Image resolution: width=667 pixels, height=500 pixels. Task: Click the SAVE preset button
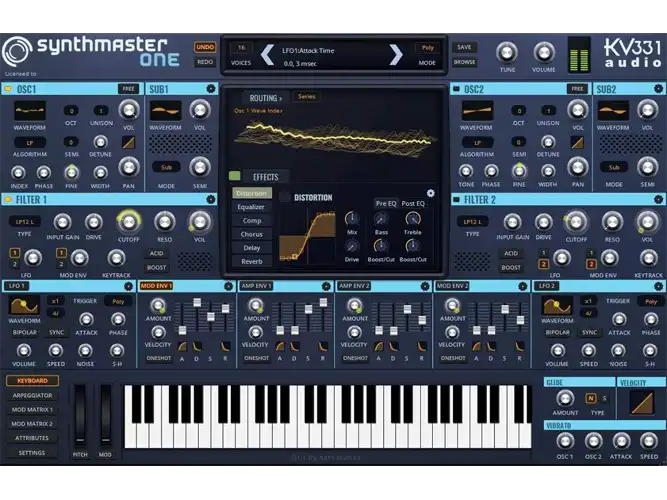tap(464, 47)
